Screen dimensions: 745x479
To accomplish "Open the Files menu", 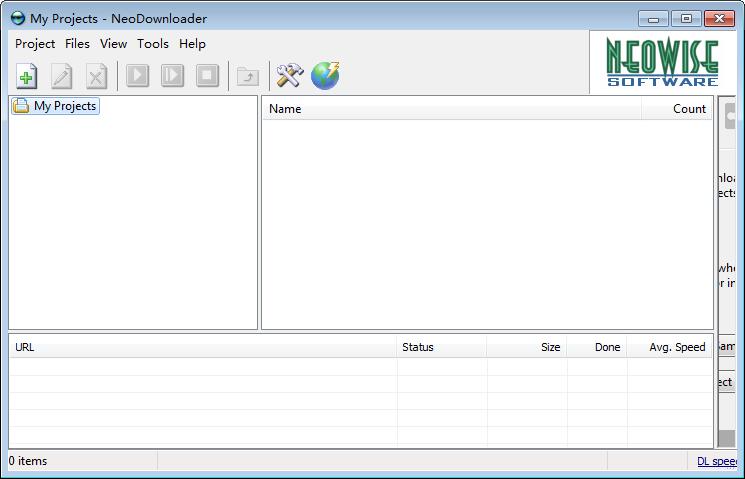I will click(77, 44).
